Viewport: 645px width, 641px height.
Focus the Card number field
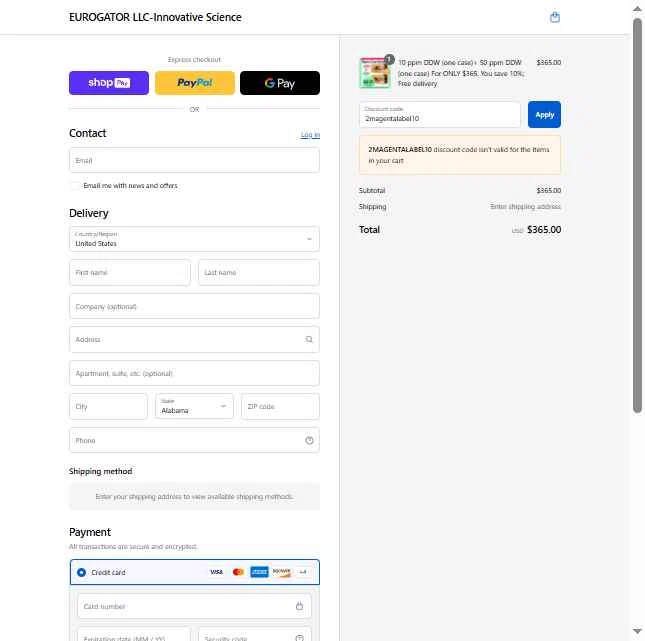click(x=194, y=606)
